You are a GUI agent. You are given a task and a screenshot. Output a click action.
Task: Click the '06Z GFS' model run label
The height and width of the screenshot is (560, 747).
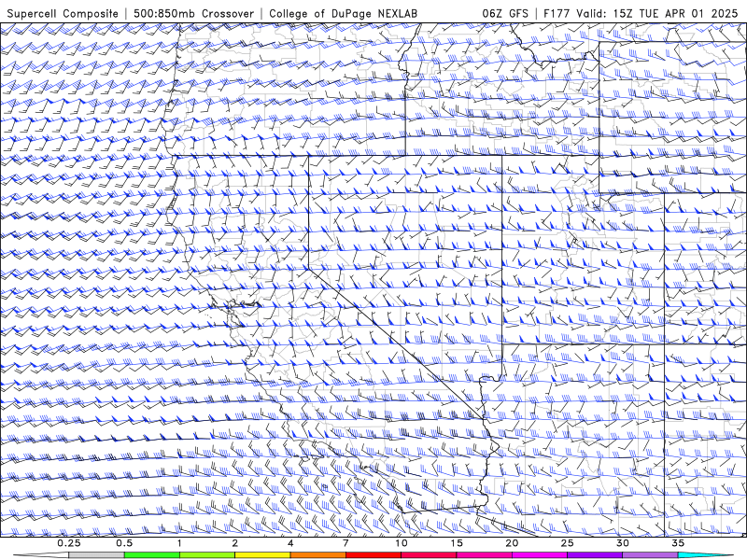pos(505,13)
